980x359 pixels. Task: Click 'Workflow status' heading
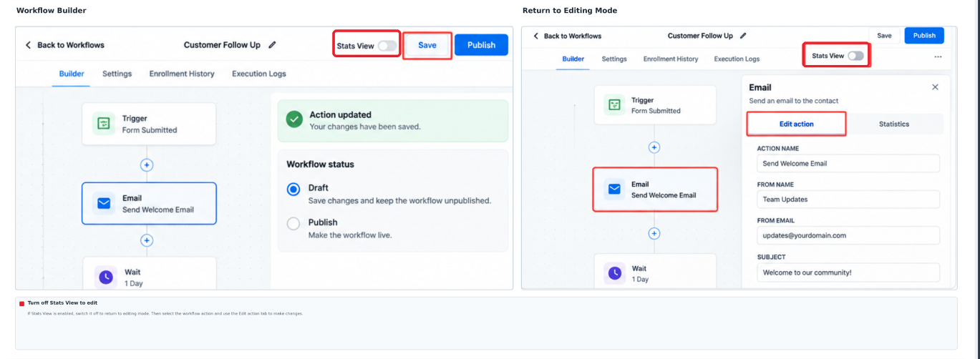pyautogui.click(x=320, y=164)
